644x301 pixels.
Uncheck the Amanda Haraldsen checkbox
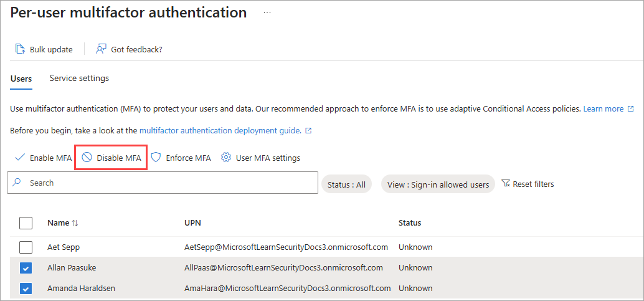point(26,289)
